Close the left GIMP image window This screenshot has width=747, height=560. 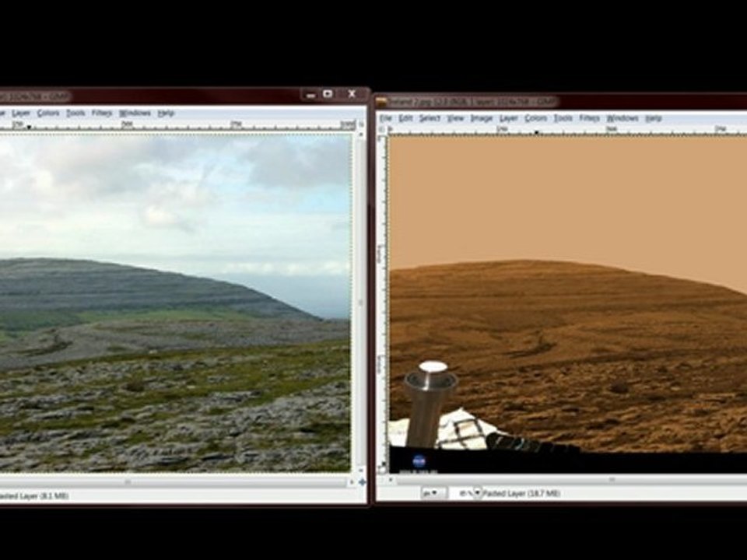click(352, 94)
